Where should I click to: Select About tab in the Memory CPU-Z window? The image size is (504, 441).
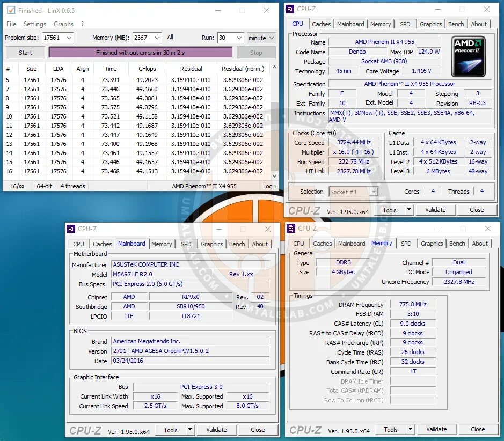[x=479, y=244]
